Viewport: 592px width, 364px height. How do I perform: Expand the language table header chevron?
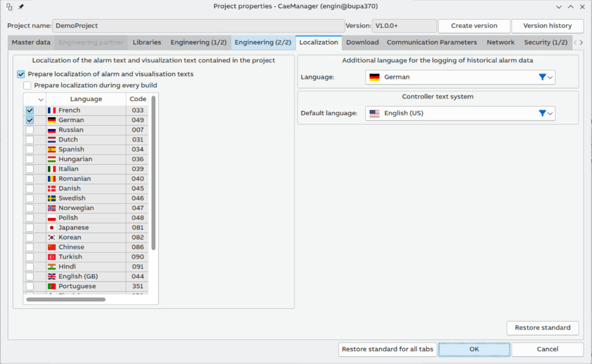point(41,99)
